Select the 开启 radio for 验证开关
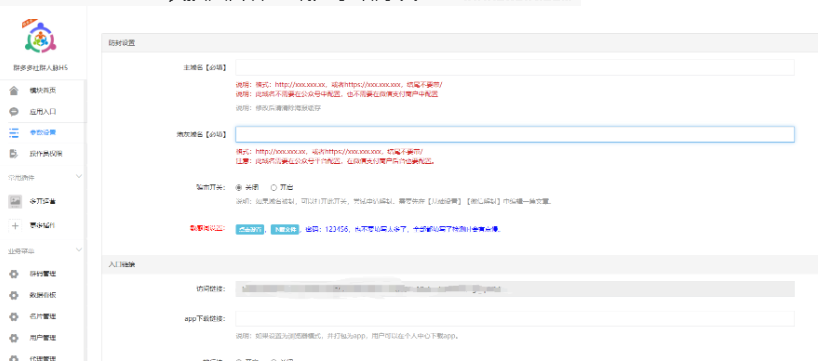The width and height of the screenshot is (820, 361). click(273, 187)
